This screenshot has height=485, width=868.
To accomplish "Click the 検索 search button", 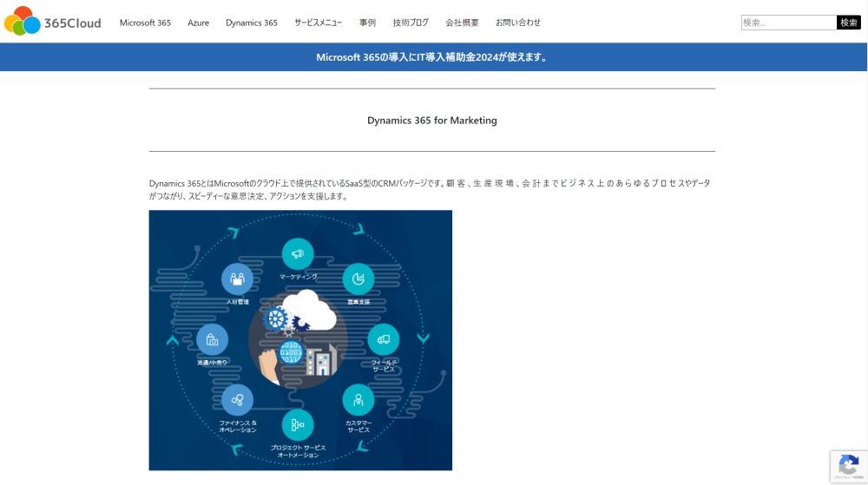I will [x=849, y=23].
